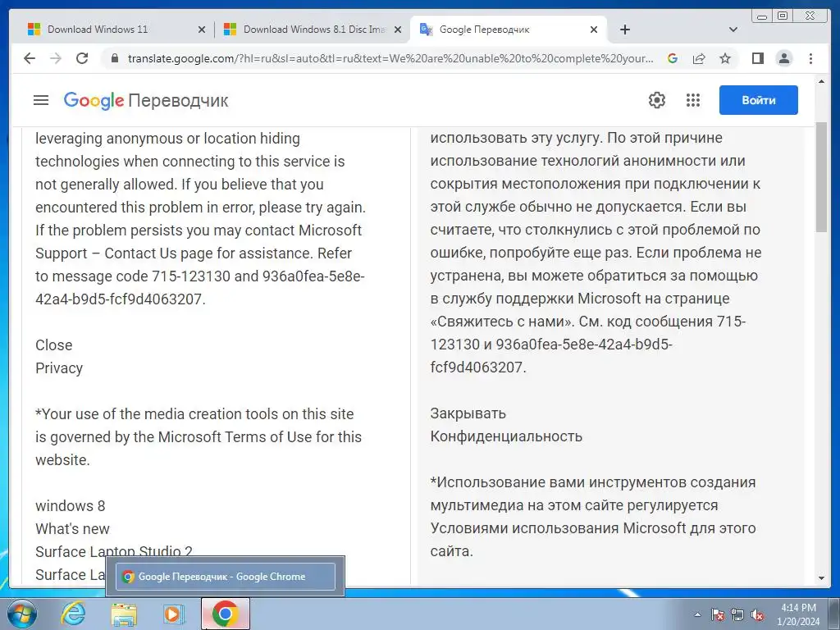840x630 pixels.
Task: Restore down the Chrome window
Action: click(783, 16)
